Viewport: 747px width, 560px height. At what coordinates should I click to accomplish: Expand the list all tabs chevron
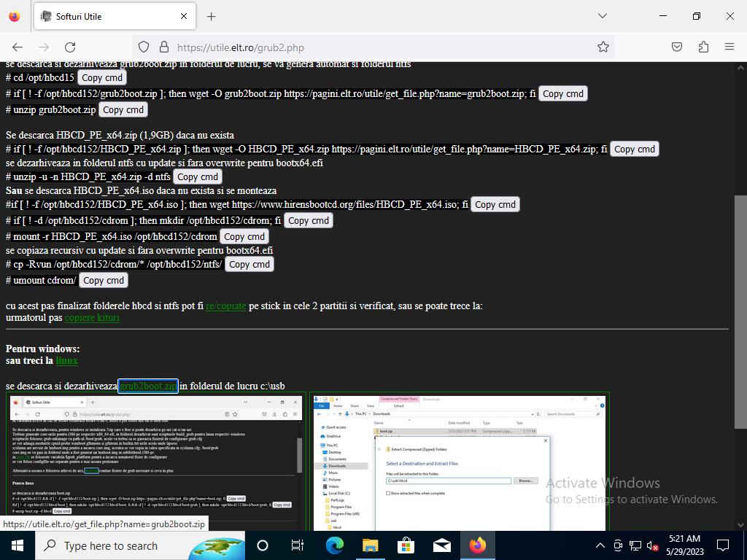(602, 16)
